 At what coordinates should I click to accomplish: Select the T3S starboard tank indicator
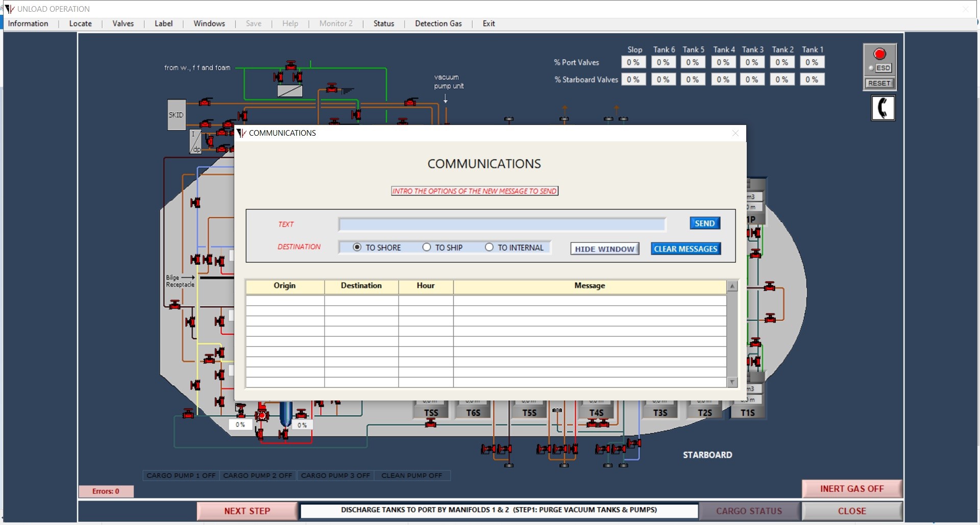tap(660, 412)
